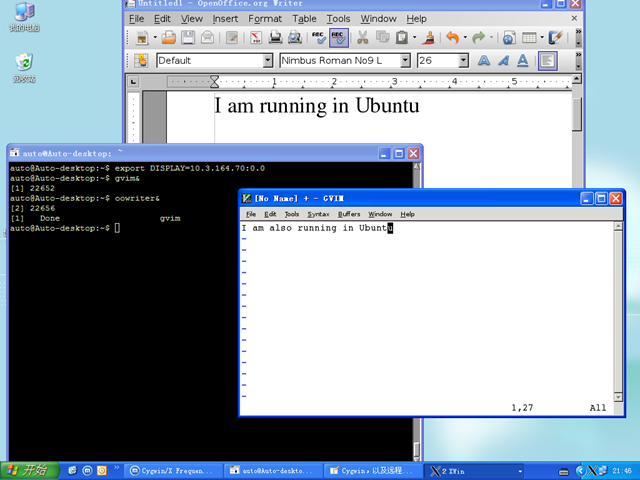Viewport: 640px width, 480px height.
Task: Toggle Bold formatting in Writer
Action: 484,61
